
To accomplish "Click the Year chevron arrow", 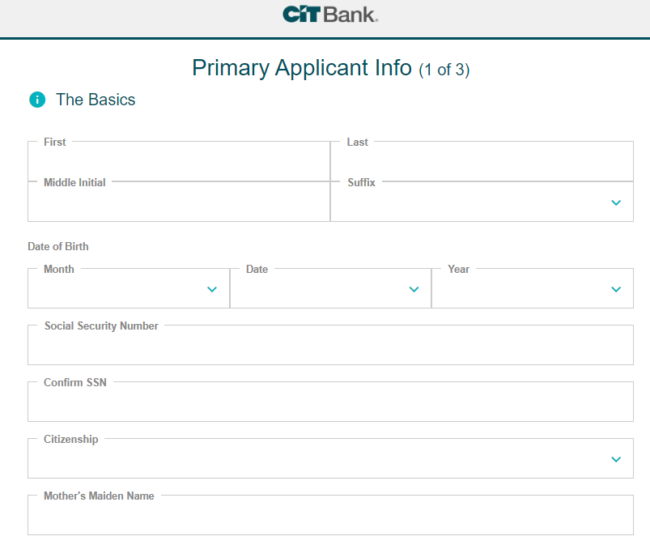I will click(616, 289).
